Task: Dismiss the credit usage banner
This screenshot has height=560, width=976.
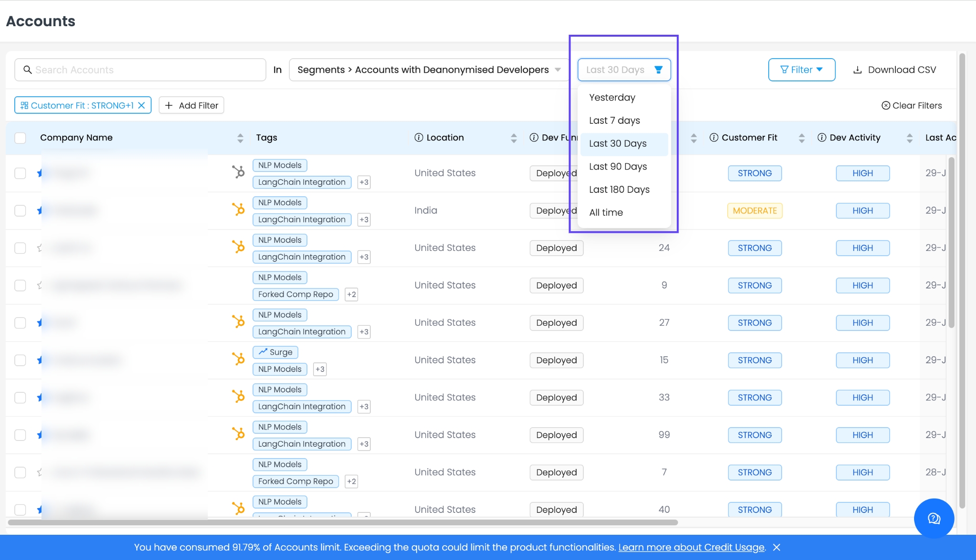Action: 777,548
